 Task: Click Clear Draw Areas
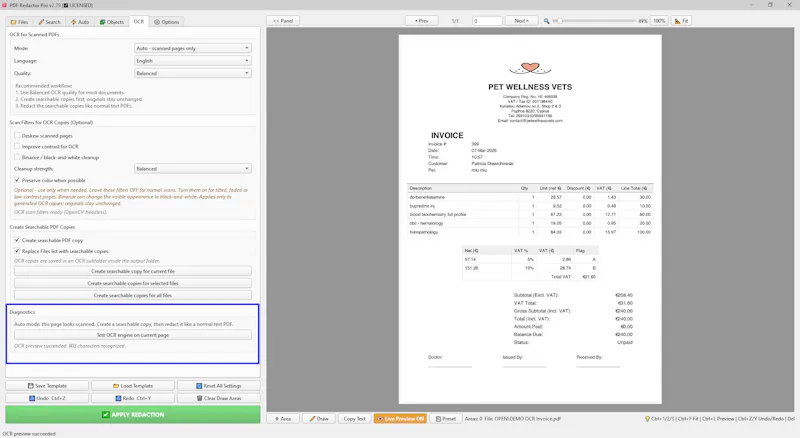[219, 398]
